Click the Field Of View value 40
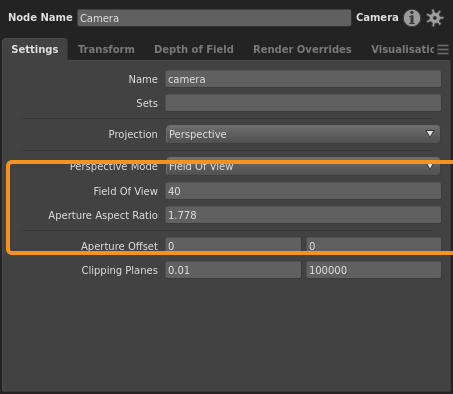The image size is (453, 394). pyautogui.click(x=303, y=191)
